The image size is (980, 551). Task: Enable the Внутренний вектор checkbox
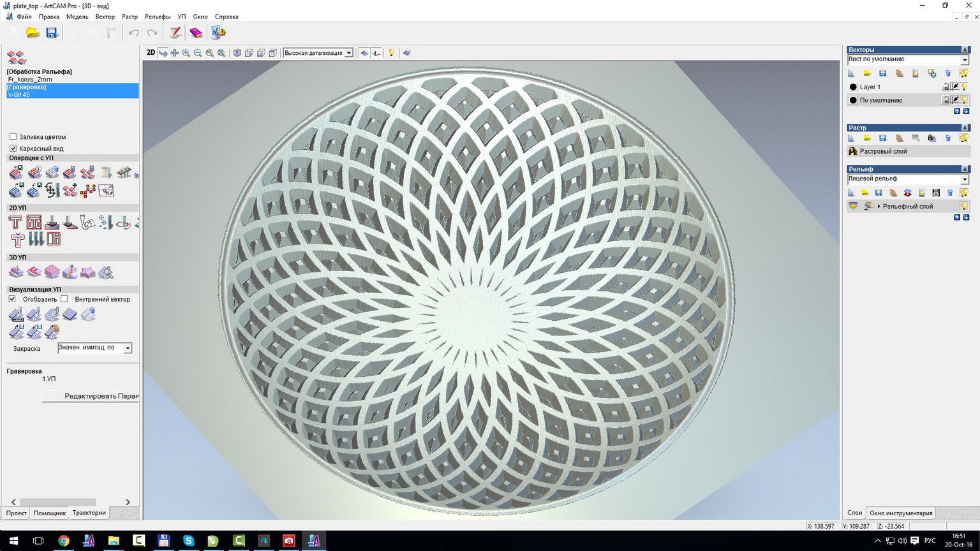click(64, 298)
